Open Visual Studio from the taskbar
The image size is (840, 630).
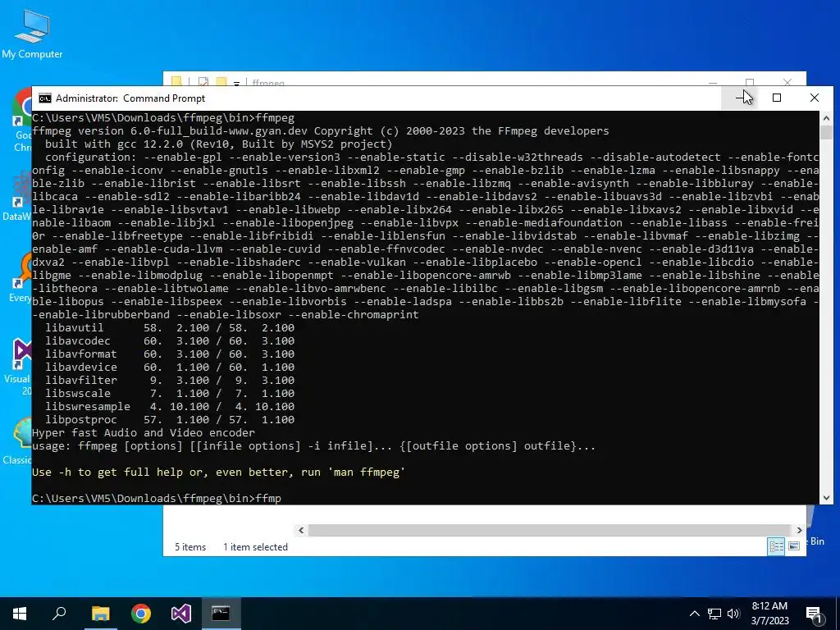click(181, 614)
